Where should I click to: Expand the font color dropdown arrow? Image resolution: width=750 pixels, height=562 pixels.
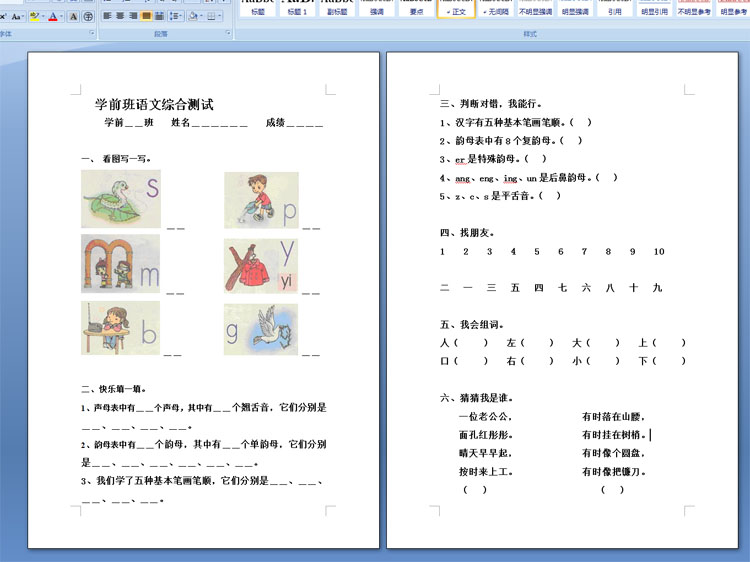pos(62,17)
